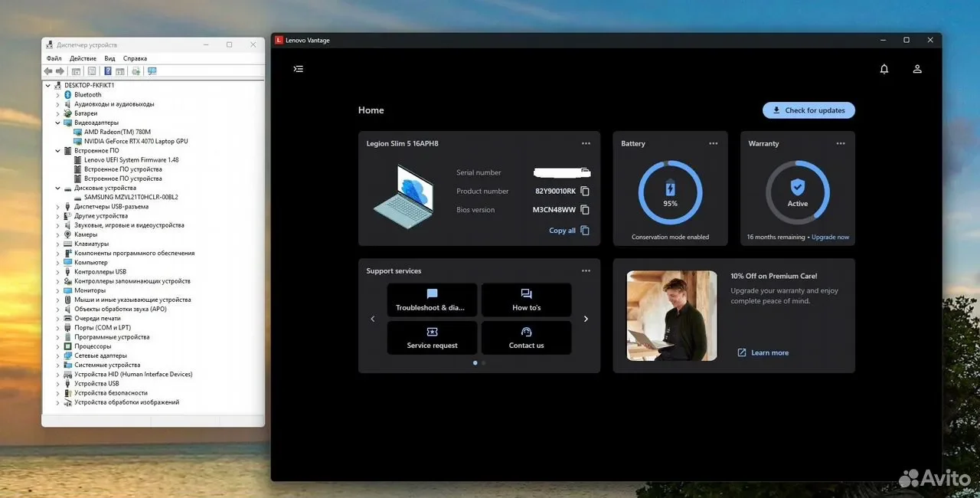Show next support services page
Image resolution: width=980 pixels, height=498 pixels.
(x=586, y=319)
